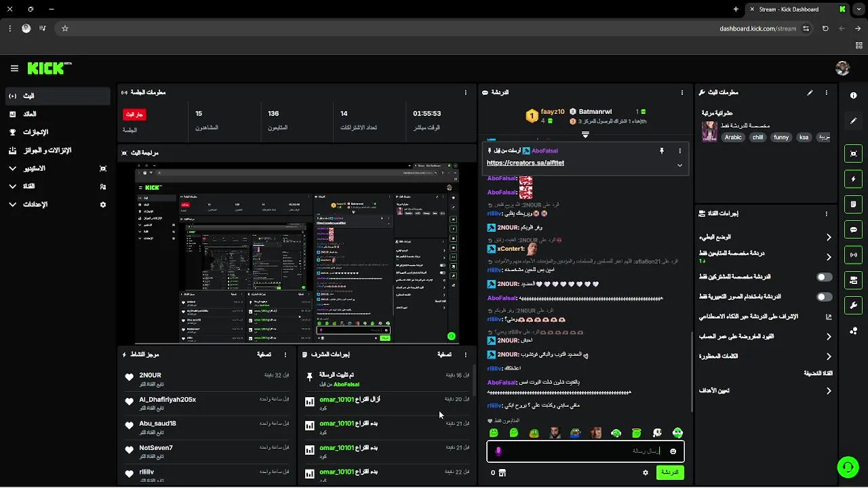The height and width of the screenshot is (488, 868).
Task: Toggle the stream preview panel icon
Action: point(853,154)
